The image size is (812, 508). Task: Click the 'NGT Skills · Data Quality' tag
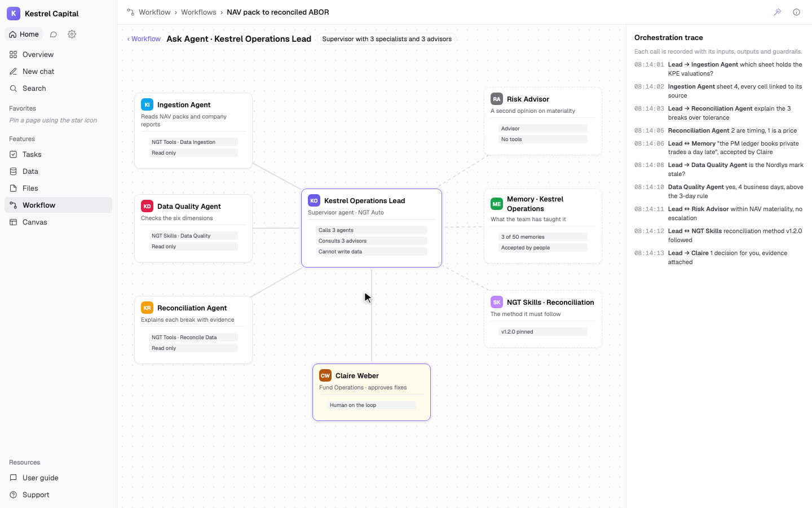point(193,236)
